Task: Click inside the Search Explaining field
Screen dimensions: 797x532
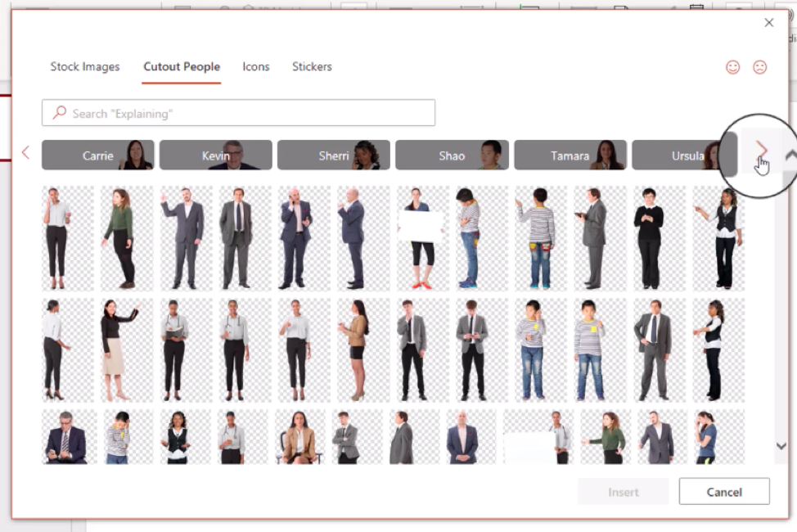Action: [237, 112]
